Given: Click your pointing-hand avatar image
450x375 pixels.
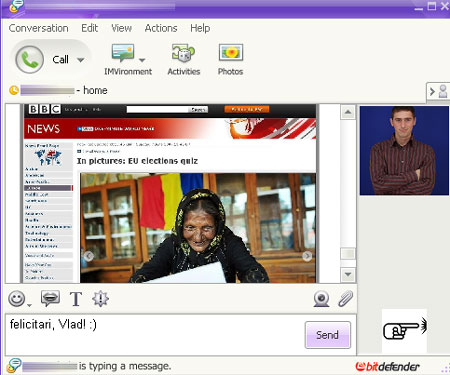Looking at the screenshot, I should 404,330.
